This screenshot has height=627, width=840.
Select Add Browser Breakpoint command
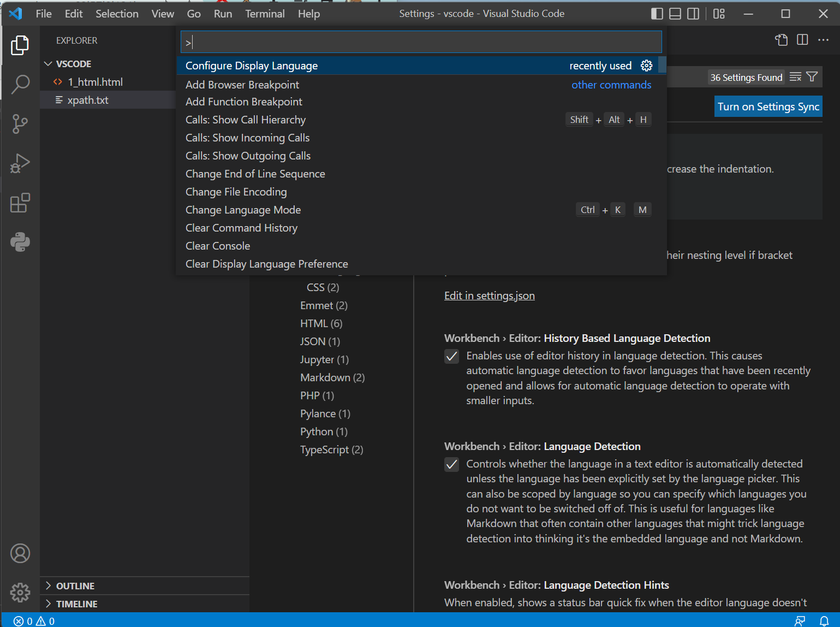[417, 85]
